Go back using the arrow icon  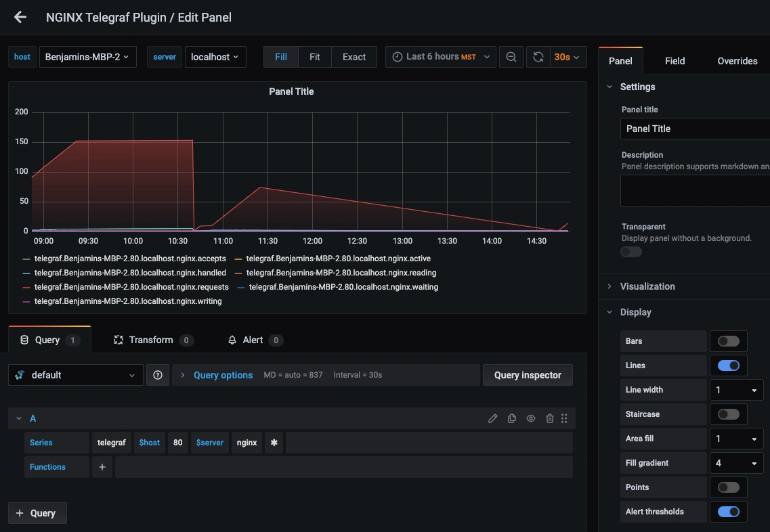coord(20,17)
